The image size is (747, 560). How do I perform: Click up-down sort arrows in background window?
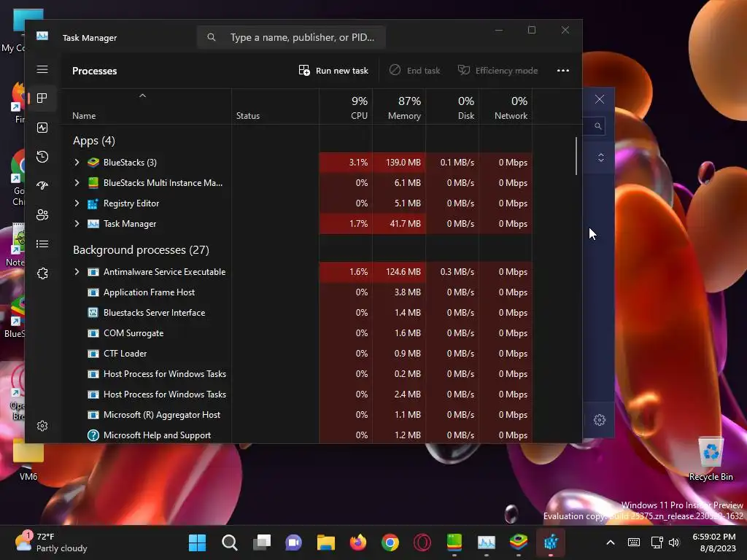[601, 157]
